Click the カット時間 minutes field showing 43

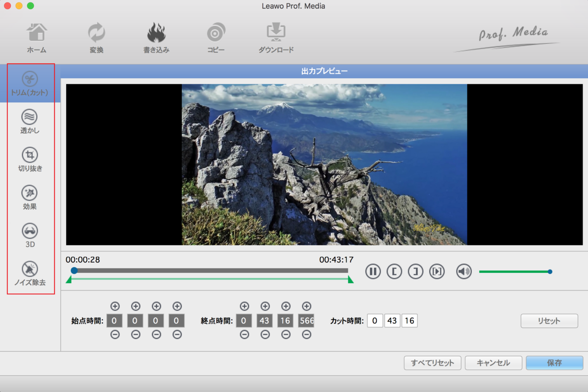392,321
